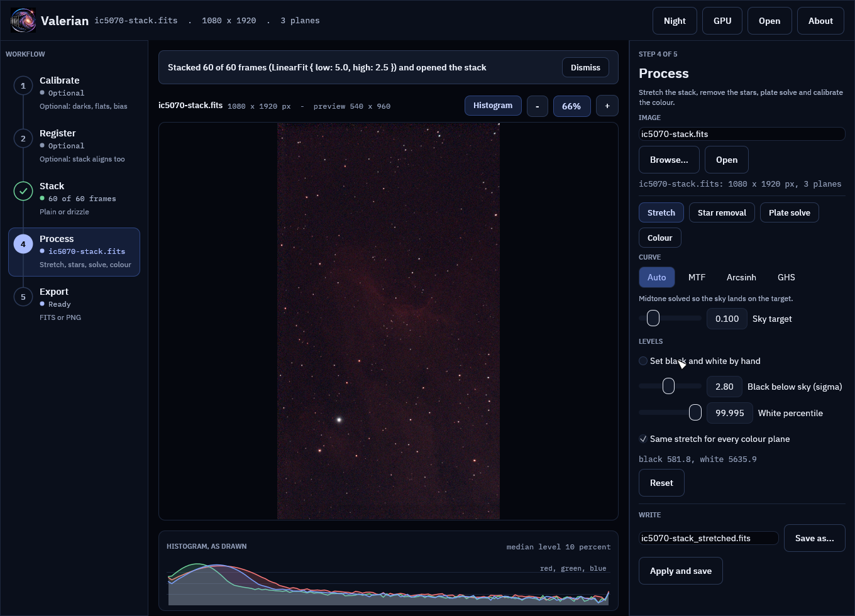Screen dimensions: 855x616
Task: Open the Calibrate step number 1
Action: click(23, 85)
